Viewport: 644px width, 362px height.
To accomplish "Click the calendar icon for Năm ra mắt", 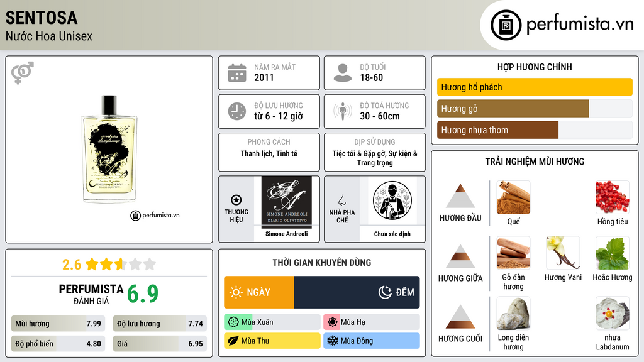I will coord(237,73).
